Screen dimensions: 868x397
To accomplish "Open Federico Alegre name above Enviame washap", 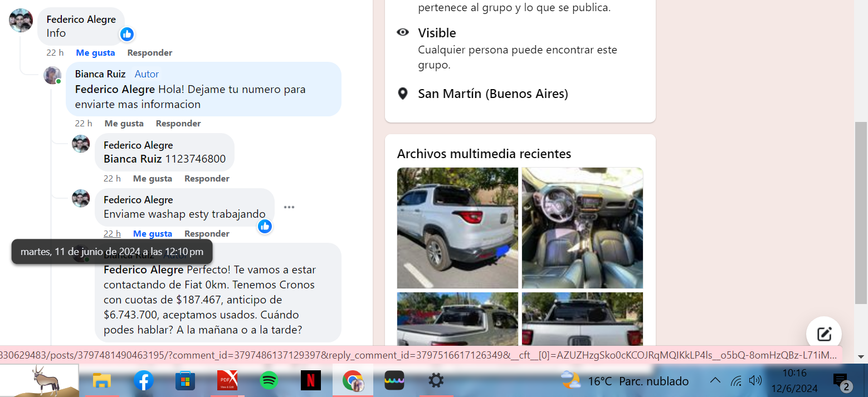I will (x=138, y=199).
